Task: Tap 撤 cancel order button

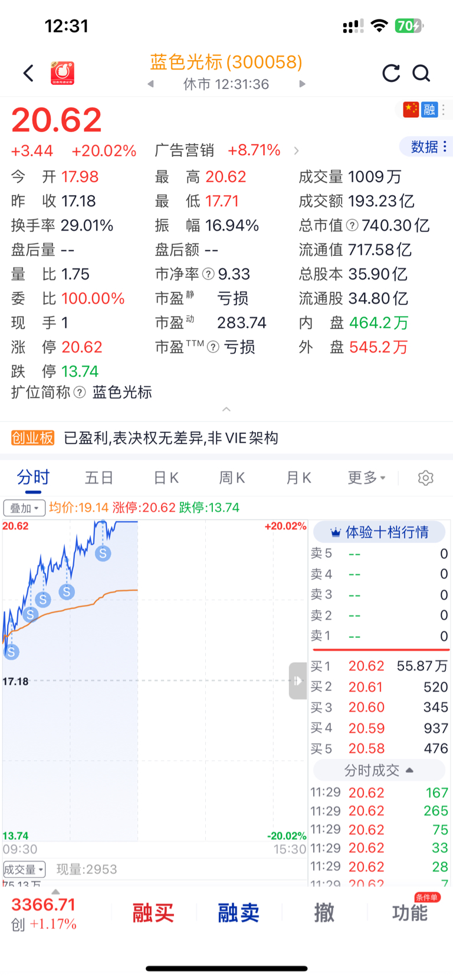Action: pos(324,913)
